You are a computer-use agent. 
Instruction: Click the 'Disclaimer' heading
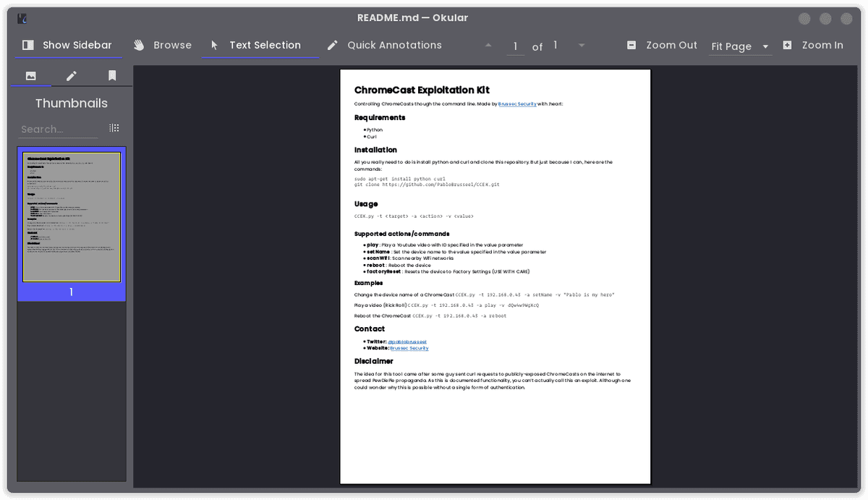pos(374,361)
